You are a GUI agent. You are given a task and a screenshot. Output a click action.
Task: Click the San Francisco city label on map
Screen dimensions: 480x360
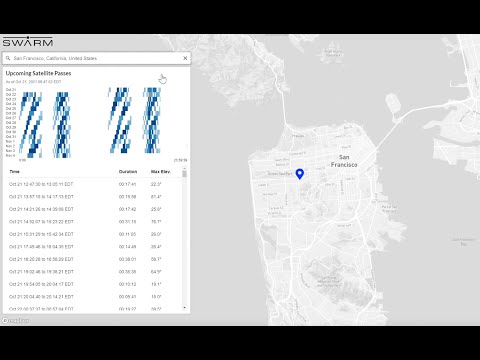[x=344, y=161]
